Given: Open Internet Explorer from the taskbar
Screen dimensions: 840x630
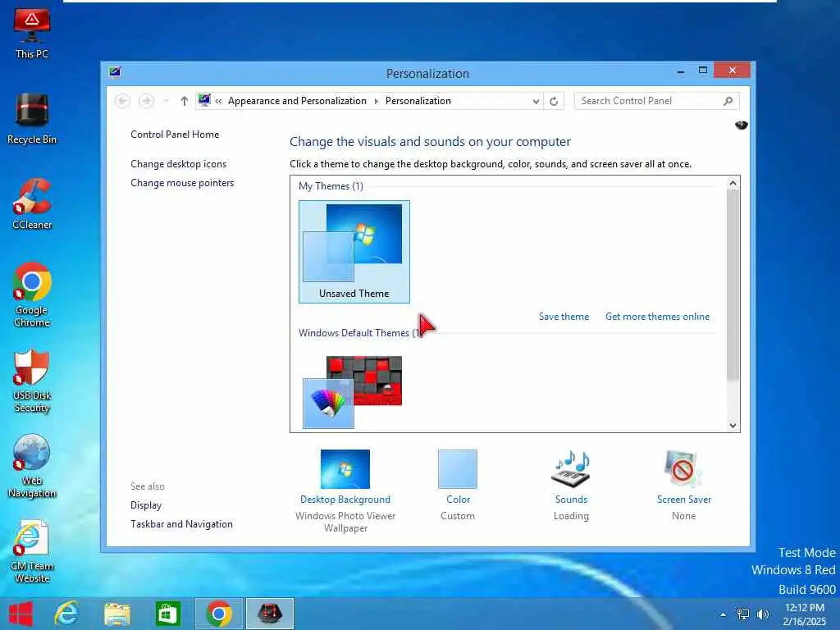Looking at the screenshot, I should (x=66, y=614).
